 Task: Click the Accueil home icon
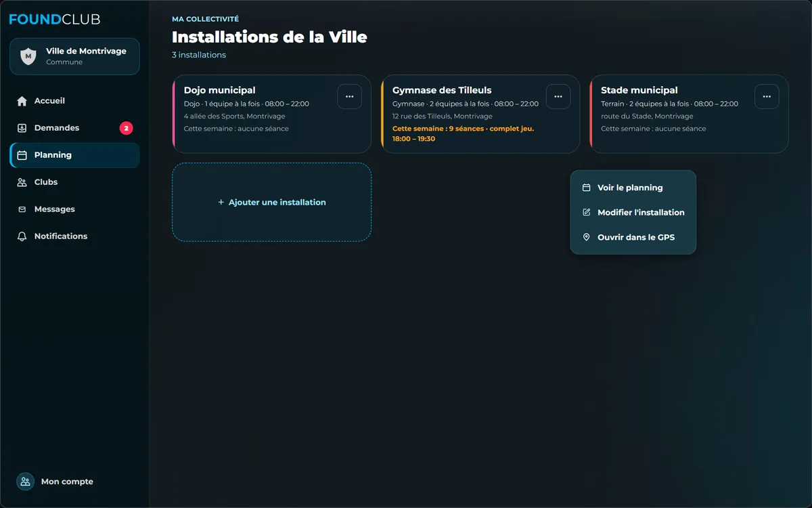22,101
